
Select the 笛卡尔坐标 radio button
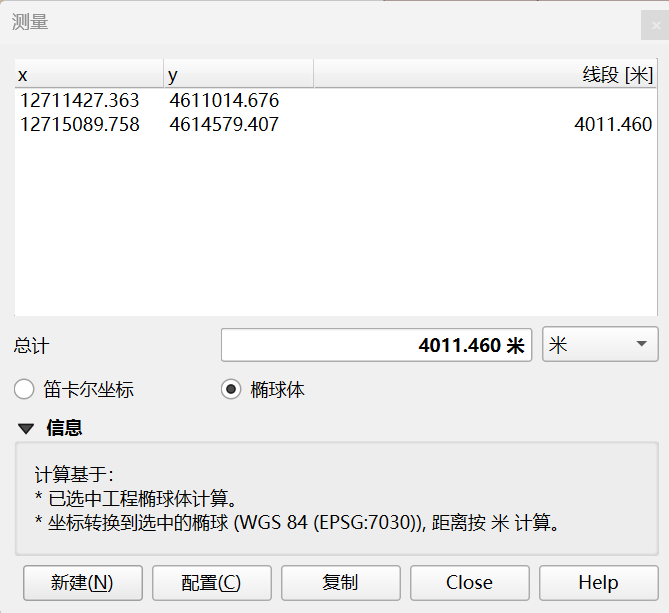[24, 390]
